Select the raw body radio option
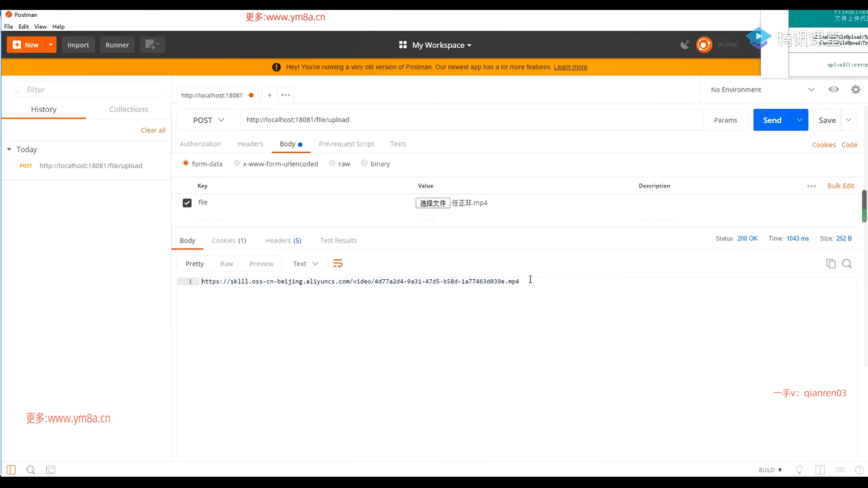Screen dimensions: 868x488 point(332,163)
